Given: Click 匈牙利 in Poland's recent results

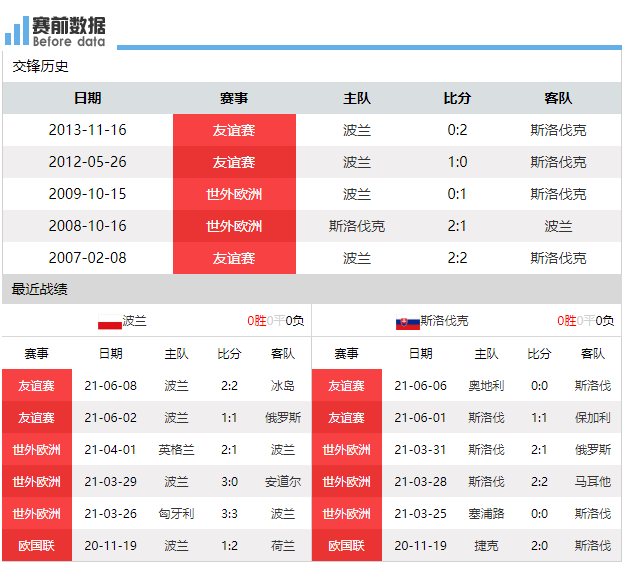Looking at the screenshot, I should click(x=177, y=514).
